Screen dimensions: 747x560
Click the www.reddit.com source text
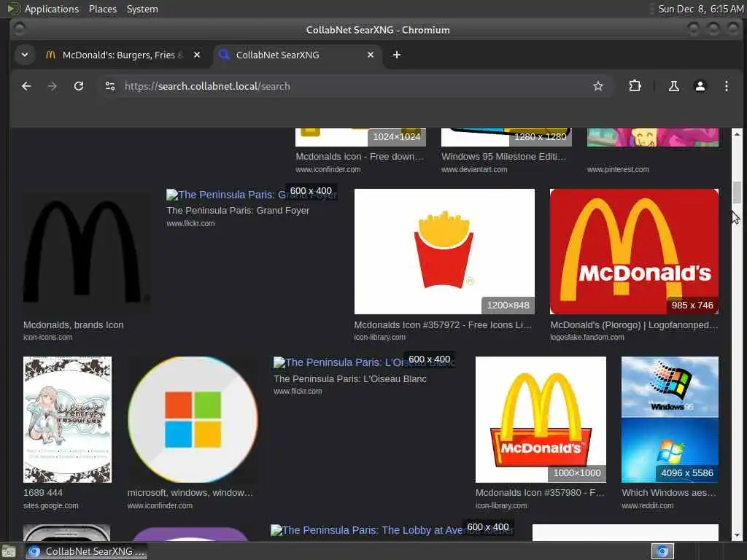click(648, 505)
